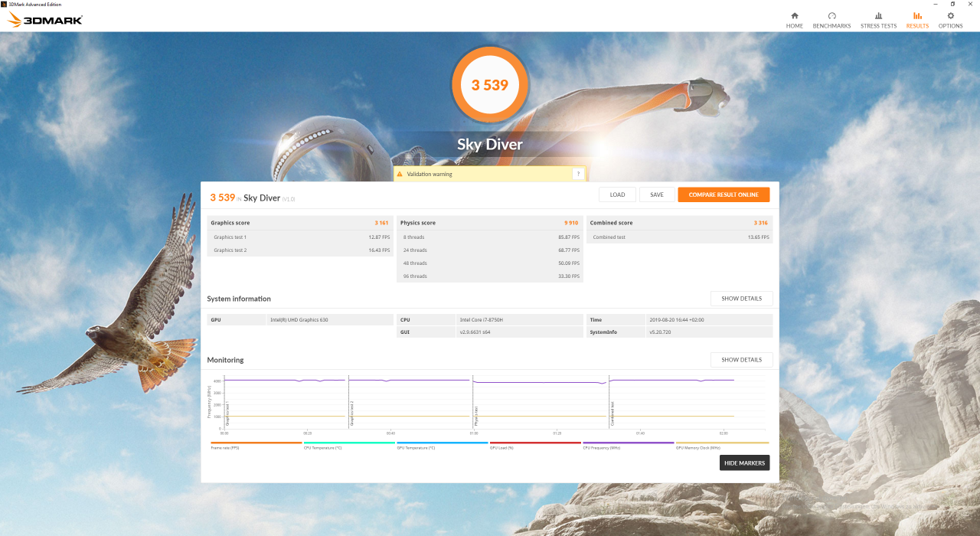Click the Time value 2019-08-20 16:44
This screenshot has height=536, width=980.
point(677,319)
